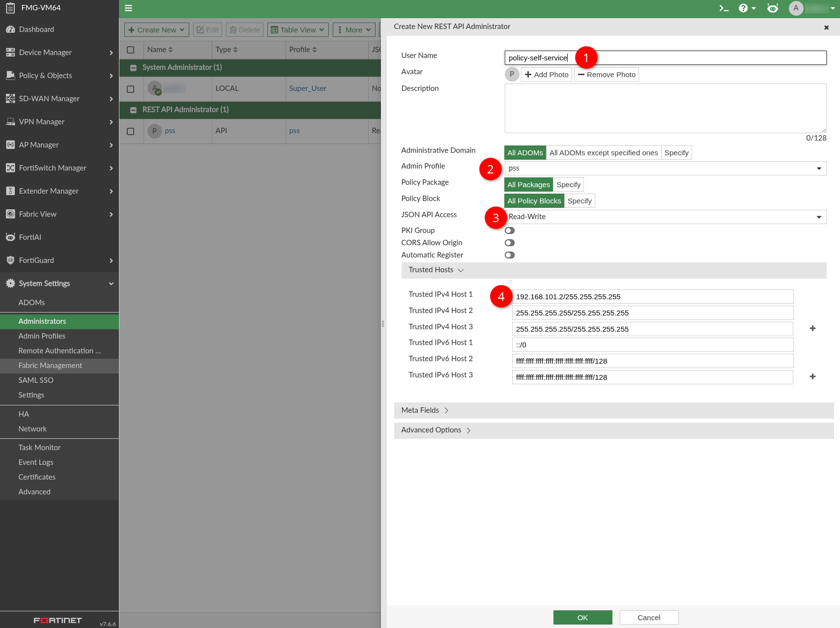Toggle sidebar with the hamburger menu icon

[129, 8]
